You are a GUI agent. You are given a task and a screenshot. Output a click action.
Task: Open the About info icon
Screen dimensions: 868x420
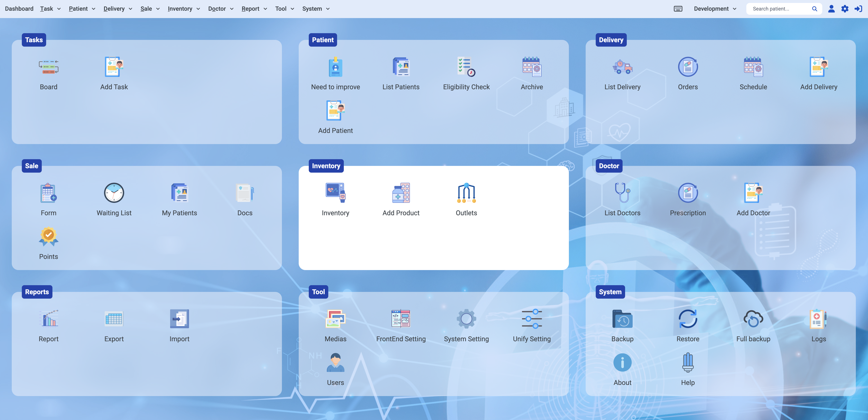point(622,363)
